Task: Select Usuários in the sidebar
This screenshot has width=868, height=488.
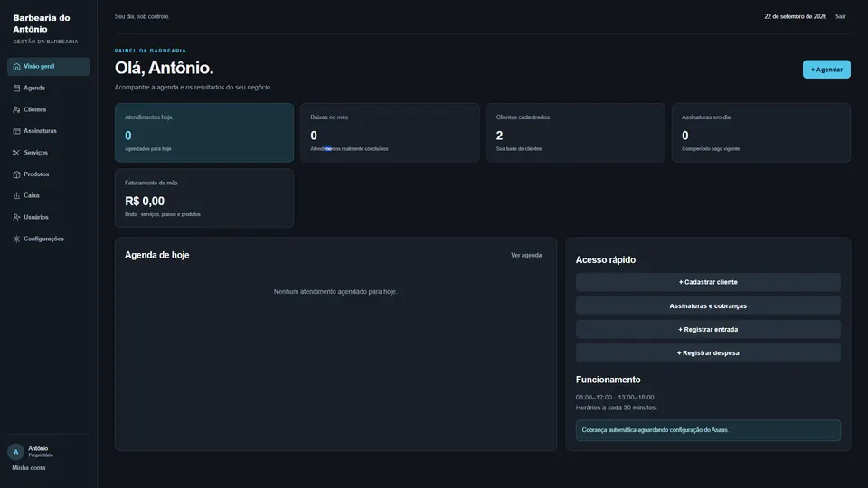Action: [49, 217]
